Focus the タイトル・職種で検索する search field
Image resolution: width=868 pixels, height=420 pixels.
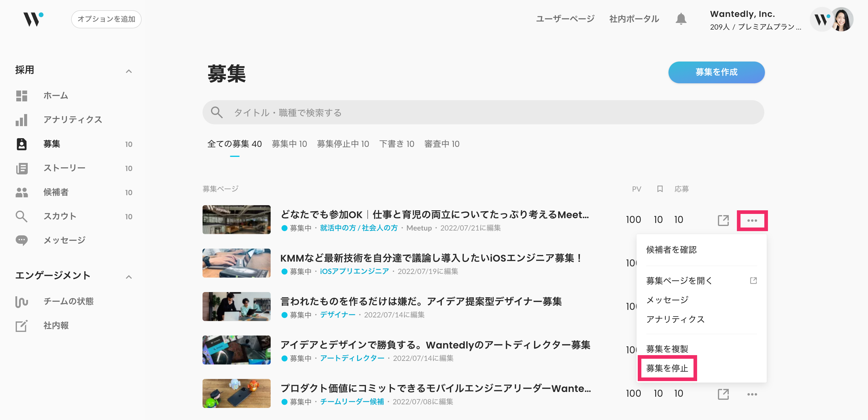click(483, 112)
